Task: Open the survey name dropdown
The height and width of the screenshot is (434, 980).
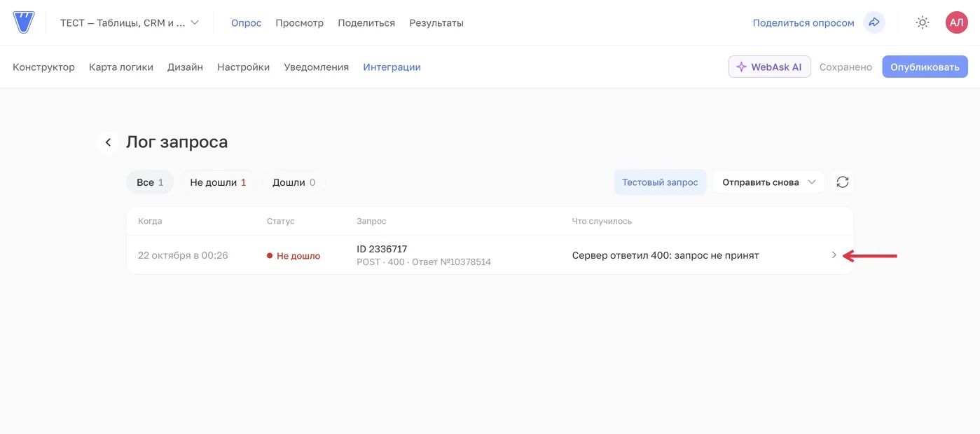Action: 130,22
